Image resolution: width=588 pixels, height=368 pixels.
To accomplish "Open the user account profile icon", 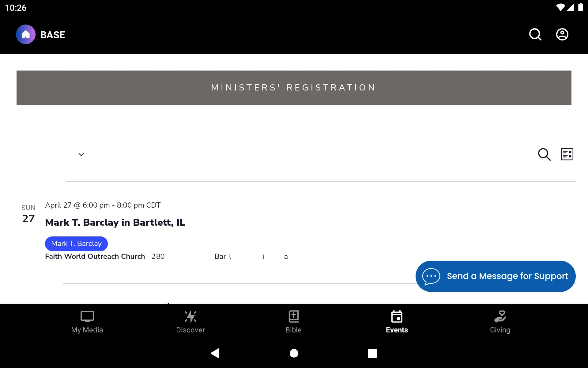I will (562, 35).
